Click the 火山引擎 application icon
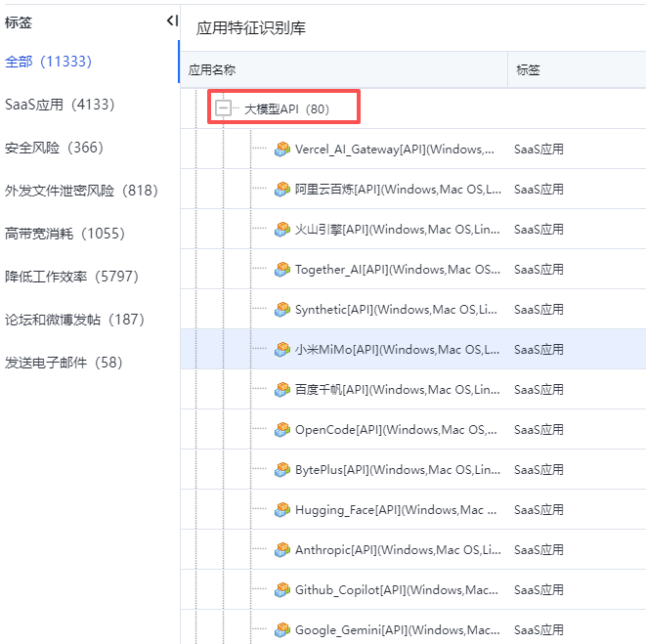This screenshot has width=646, height=644. [282, 230]
